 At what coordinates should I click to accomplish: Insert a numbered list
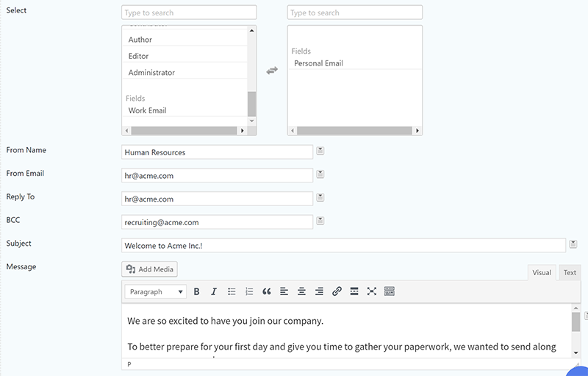point(249,291)
